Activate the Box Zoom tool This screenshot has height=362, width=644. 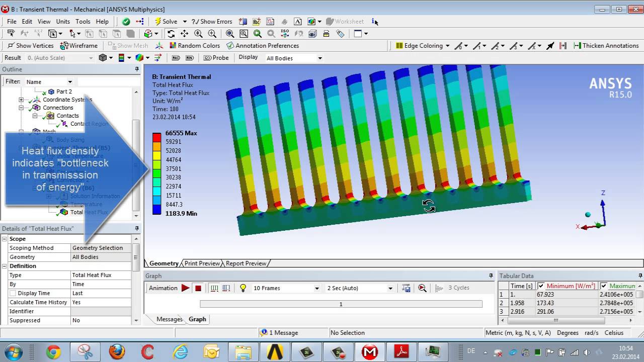click(x=212, y=34)
